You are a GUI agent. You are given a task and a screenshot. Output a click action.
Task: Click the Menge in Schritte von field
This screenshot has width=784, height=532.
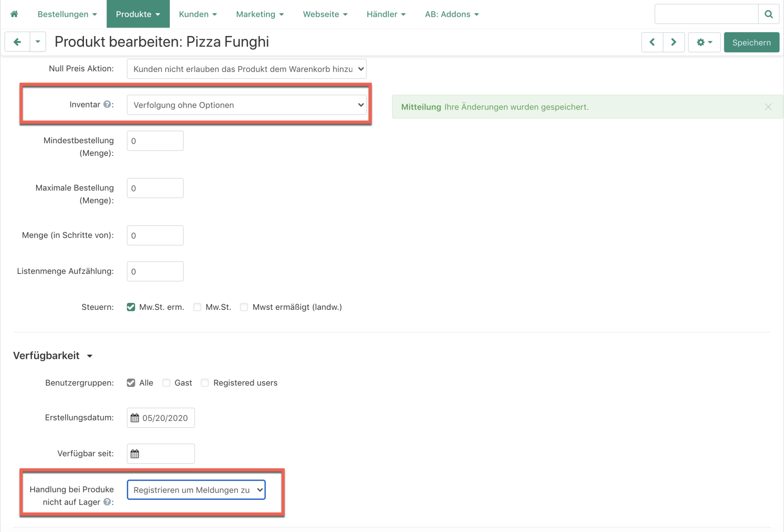(x=155, y=235)
